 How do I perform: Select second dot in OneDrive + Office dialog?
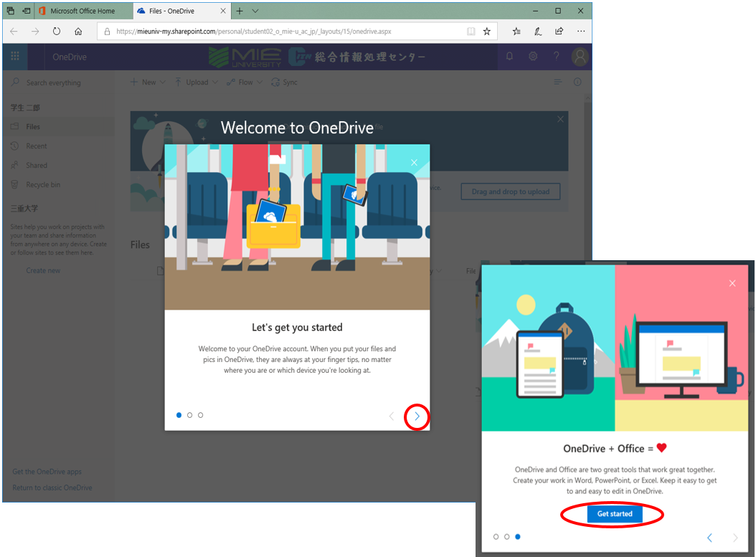point(506,536)
